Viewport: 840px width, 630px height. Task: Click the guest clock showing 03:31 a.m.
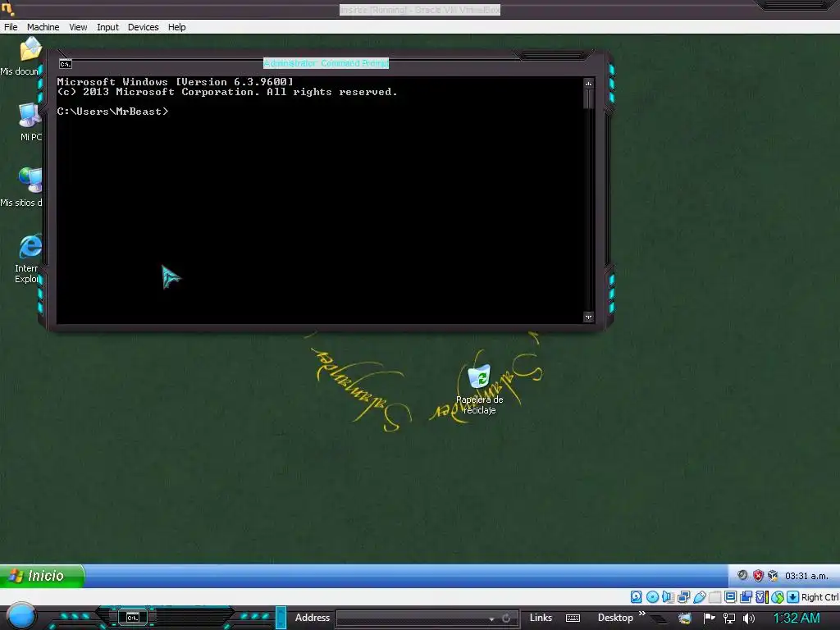pyautogui.click(x=806, y=576)
